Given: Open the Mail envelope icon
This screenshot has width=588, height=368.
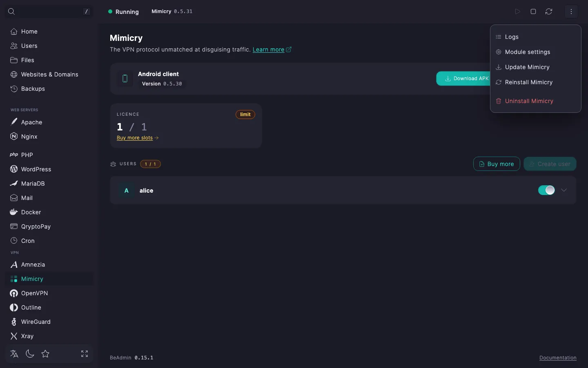Looking at the screenshot, I should pyautogui.click(x=14, y=198).
